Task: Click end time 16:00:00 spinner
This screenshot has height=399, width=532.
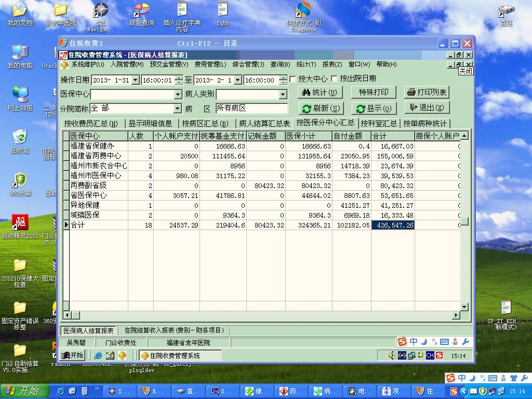Action: (283, 80)
